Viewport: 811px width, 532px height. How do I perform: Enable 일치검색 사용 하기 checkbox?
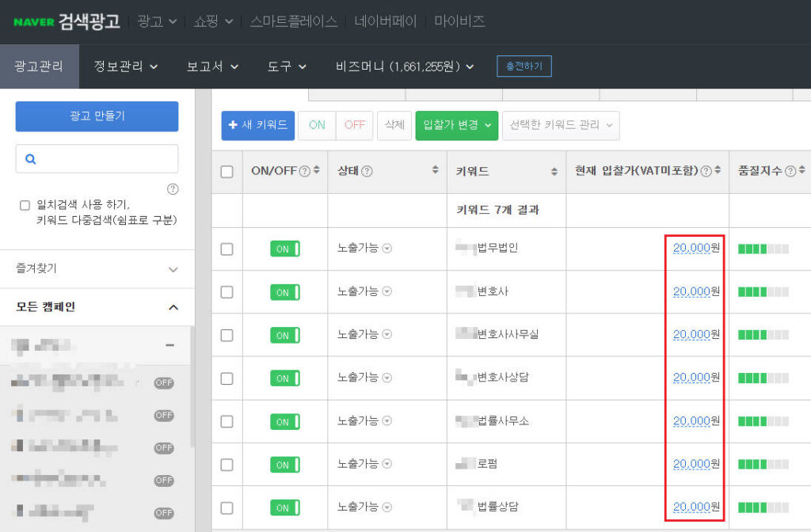point(25,205)
